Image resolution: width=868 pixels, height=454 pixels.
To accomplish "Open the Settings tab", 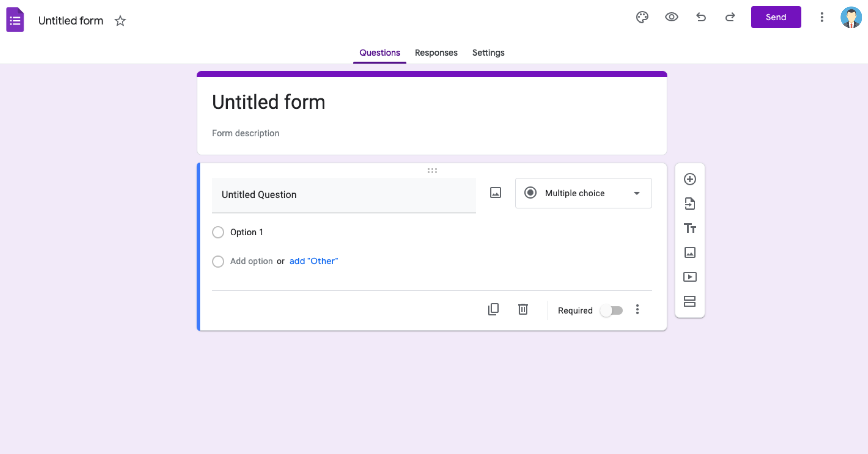I will pos(488,53).
